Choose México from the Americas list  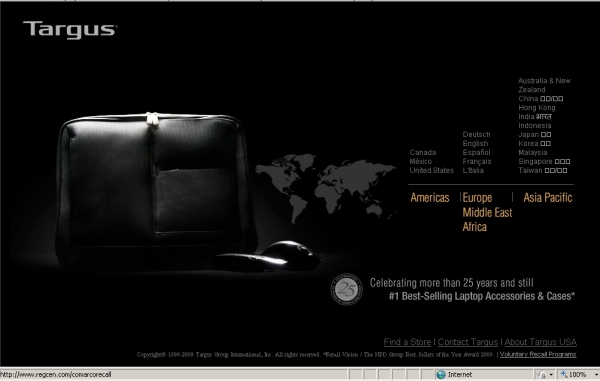click(x=421, y=161)
